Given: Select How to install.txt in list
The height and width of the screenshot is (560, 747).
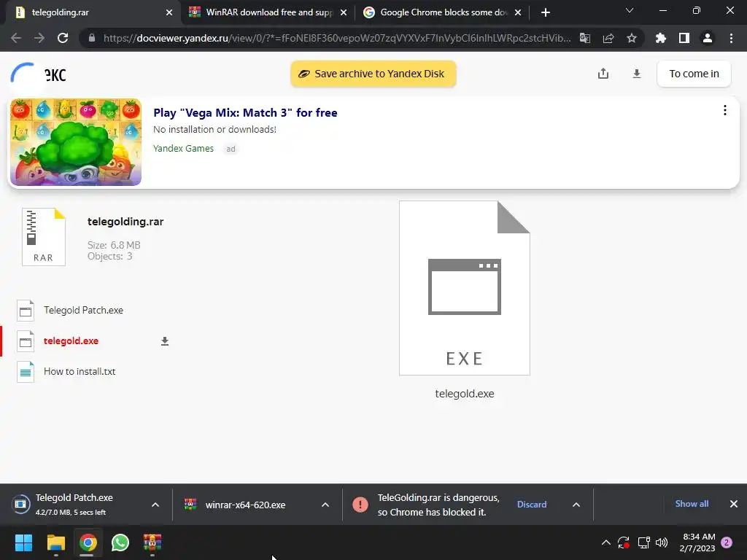Looking at the screenshot, I should pyautogui.click(x=80, y=371).
